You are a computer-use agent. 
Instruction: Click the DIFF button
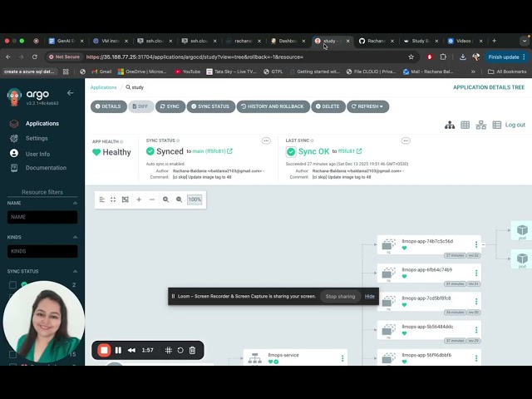coord(140,106)
